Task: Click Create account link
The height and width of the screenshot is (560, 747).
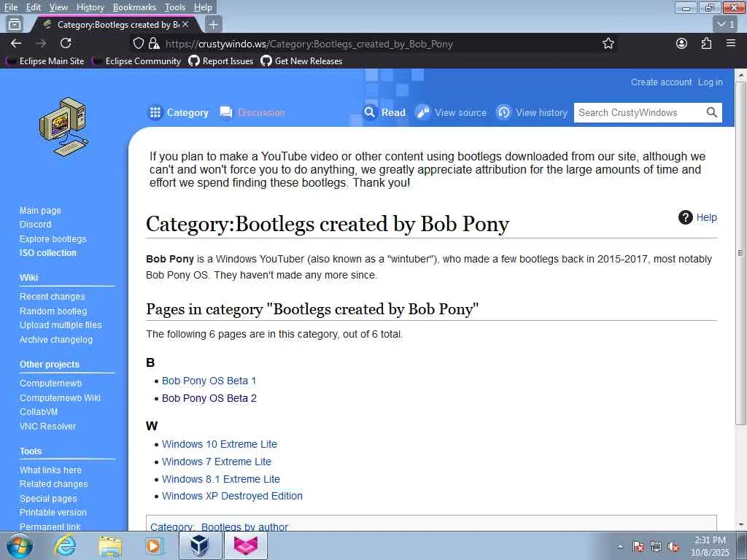Action: click(x=661, y=82)
